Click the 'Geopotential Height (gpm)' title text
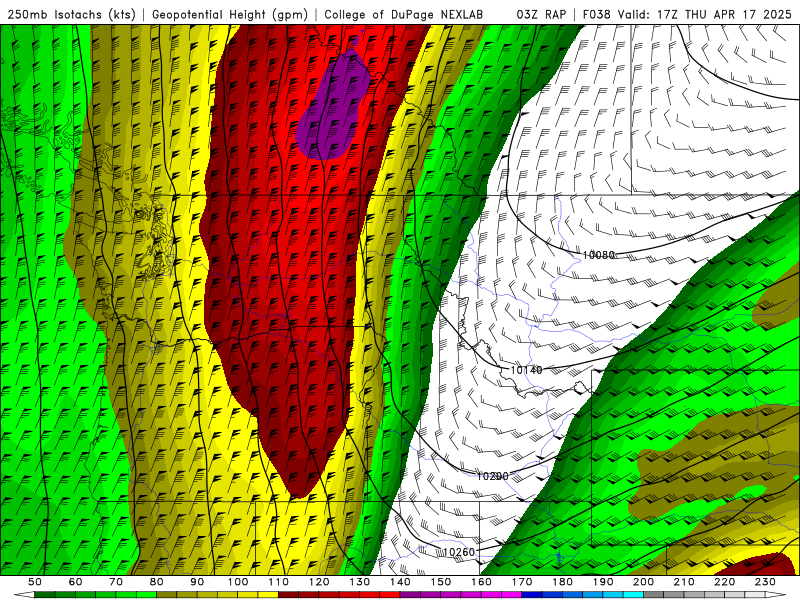The height and width of the screenshot is (600, 800). coord(230,15)
